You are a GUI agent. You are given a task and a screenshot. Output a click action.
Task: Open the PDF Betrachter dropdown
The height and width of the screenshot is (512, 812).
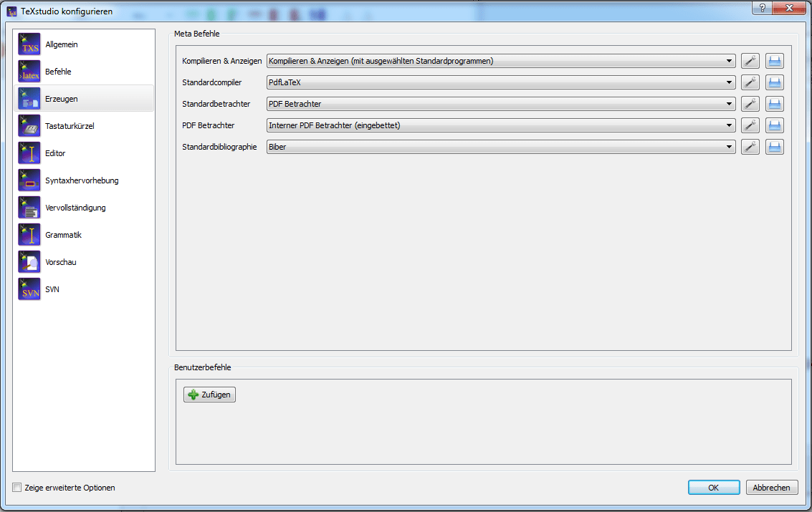501,125
